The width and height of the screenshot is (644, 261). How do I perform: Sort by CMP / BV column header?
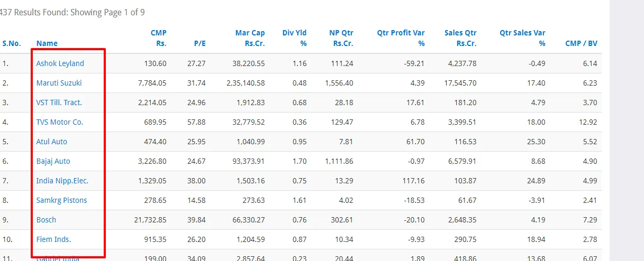pyautogui.click(x=581, y=43)
